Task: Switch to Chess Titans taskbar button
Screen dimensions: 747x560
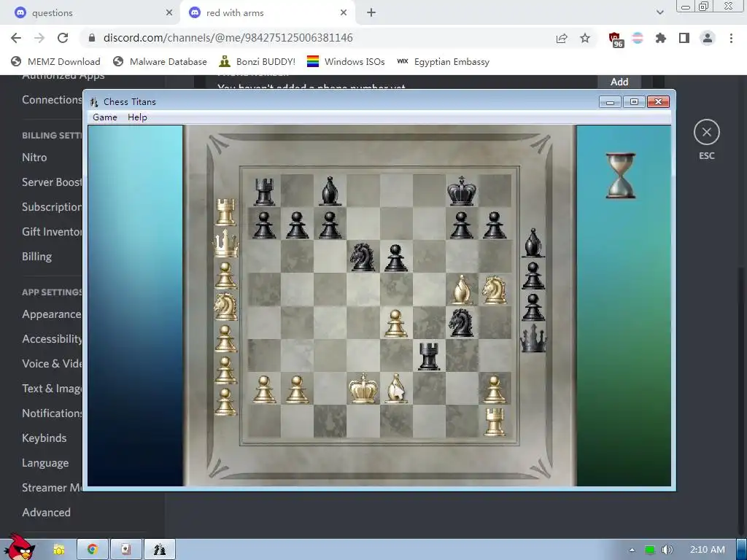Action: click(160, 550)
